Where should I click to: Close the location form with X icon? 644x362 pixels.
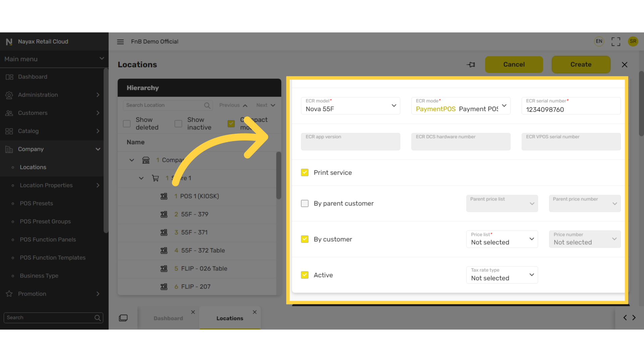[625, 65]
